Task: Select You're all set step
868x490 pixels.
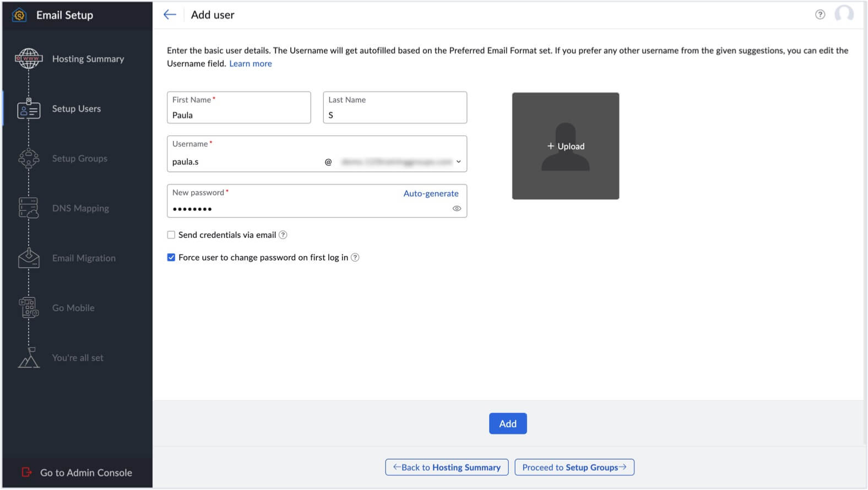Action: coord(78,358)
